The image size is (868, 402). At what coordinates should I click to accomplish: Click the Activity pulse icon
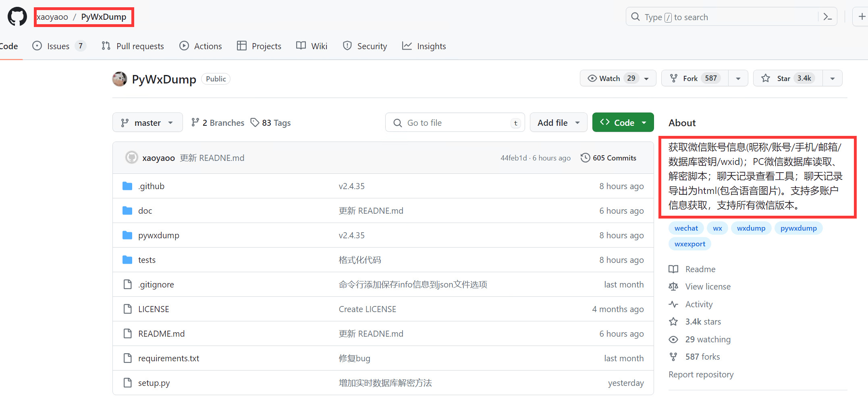673,304
